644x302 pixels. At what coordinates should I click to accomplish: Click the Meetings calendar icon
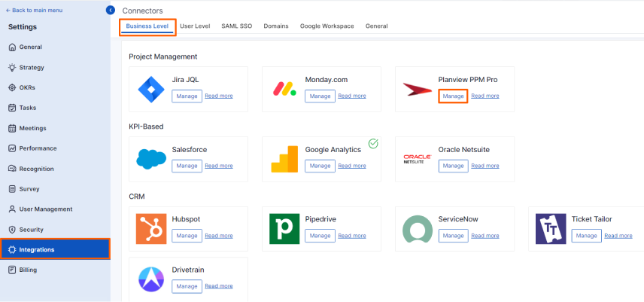point(12,128)
